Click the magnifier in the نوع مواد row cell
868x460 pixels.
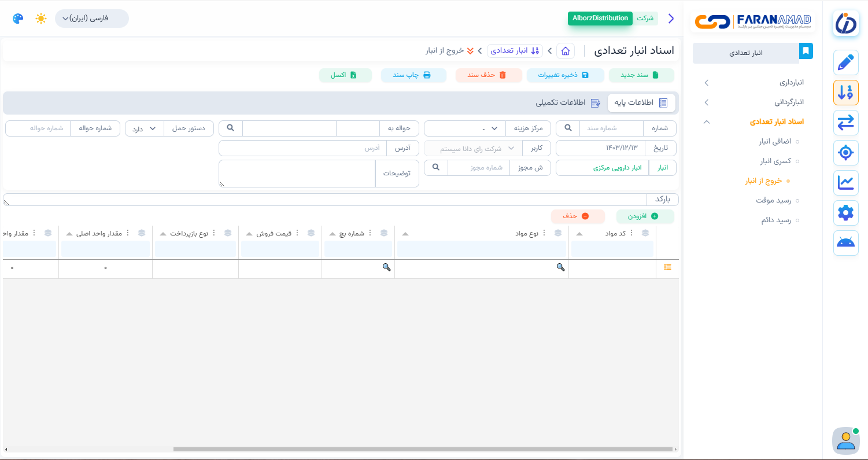coord(560,267)
